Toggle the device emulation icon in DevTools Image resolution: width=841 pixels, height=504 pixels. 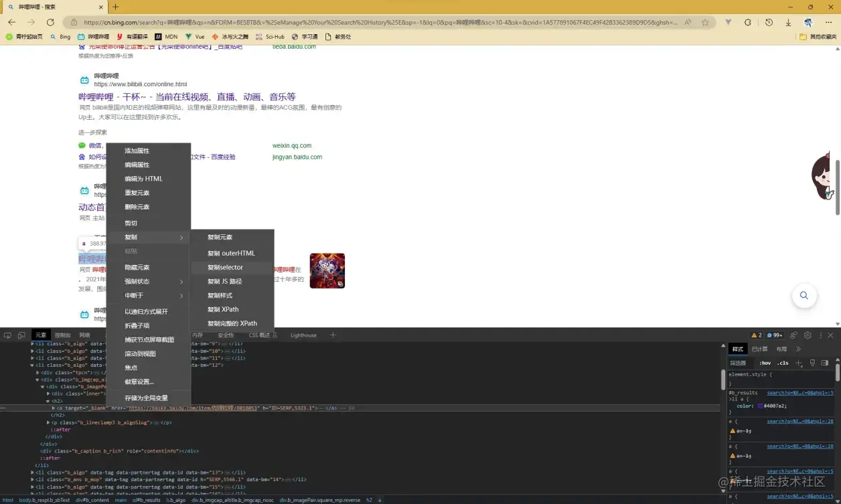[x=21, y=335]
